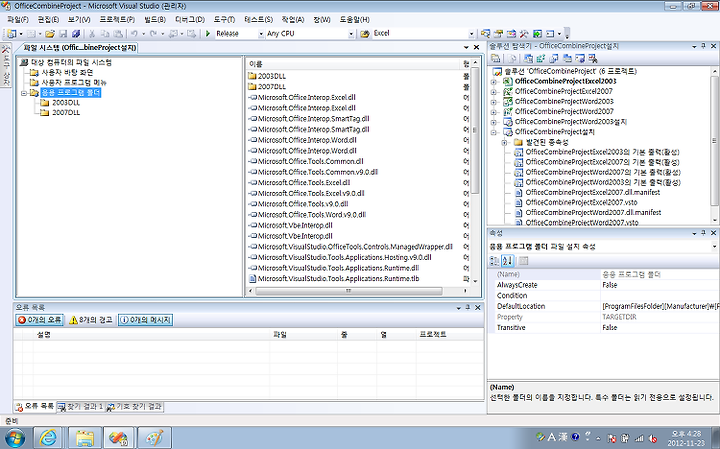Click the Redo arrow icon

[x=153, y=34]
